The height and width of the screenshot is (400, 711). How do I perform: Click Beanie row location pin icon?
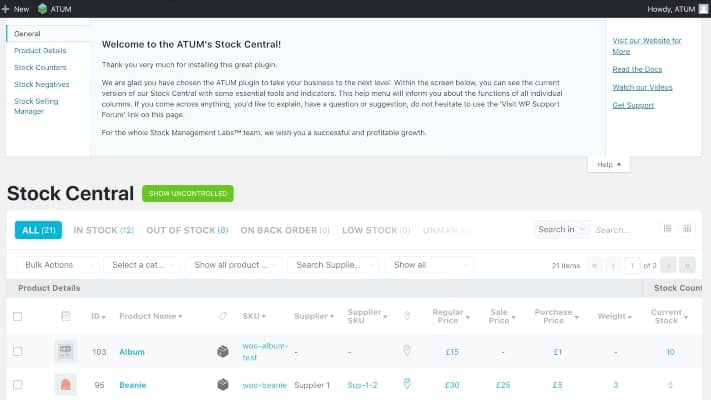click(x=407, y=384)
